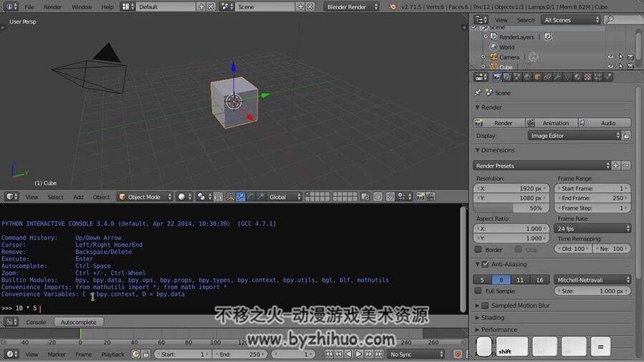Open the Global orientation dropdown
Screen dimensions: 644x362
[x=284, y=197]
